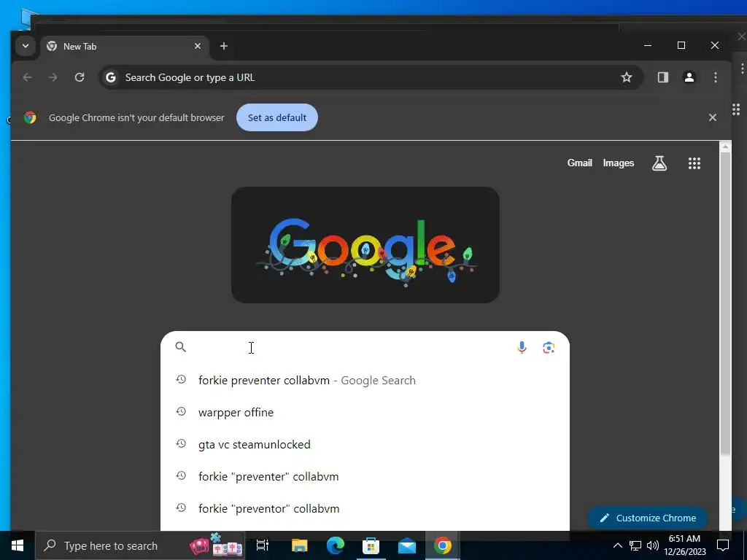Open the clock showing 6:51 AM

coord(684,545)
